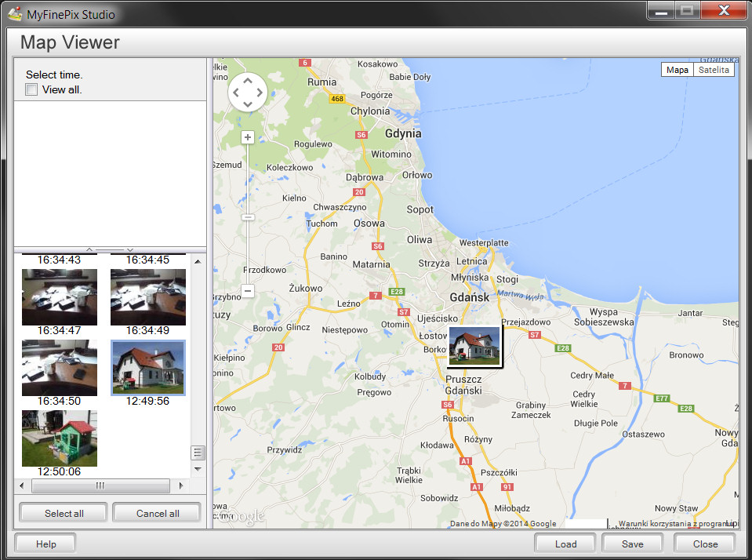This screenshot has width=752, height=560.
Task: Open Help
Action: [45, 544]
